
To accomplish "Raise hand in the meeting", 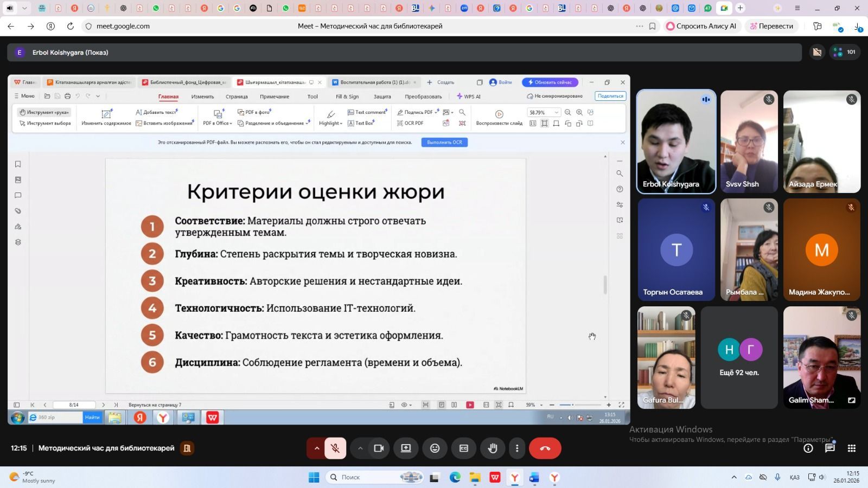I will coord(493,448).
